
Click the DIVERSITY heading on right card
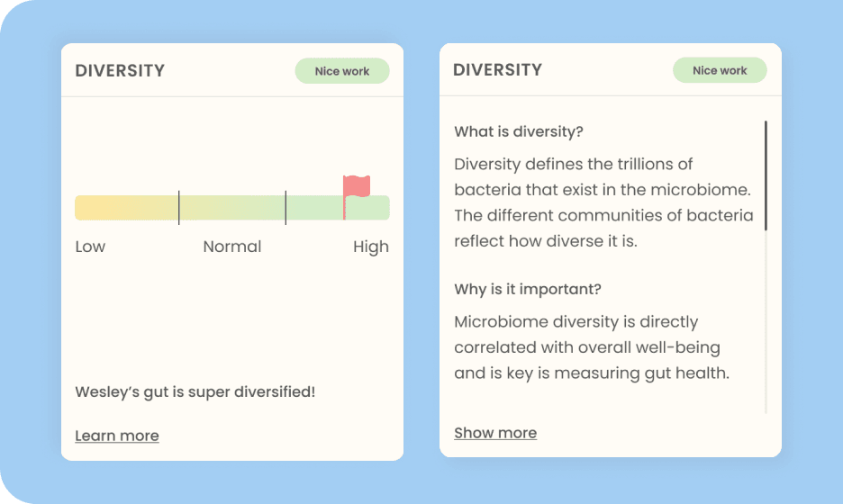click(x=498, y=70)
